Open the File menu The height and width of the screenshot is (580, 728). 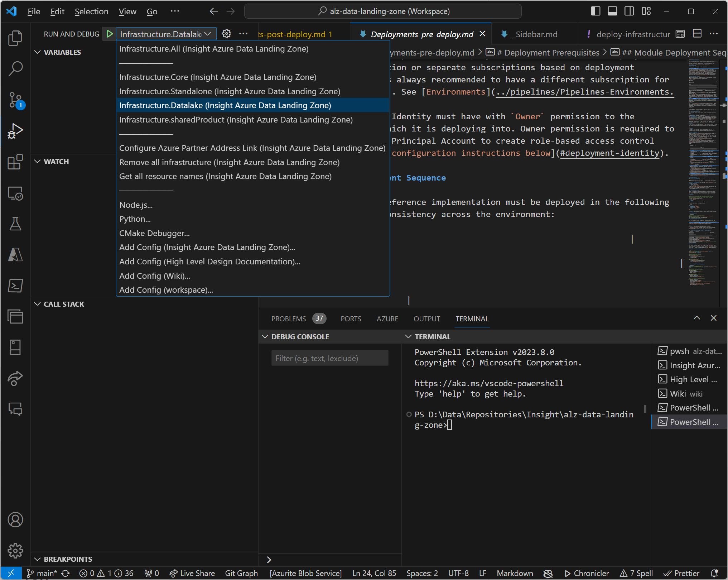(34, 11)
